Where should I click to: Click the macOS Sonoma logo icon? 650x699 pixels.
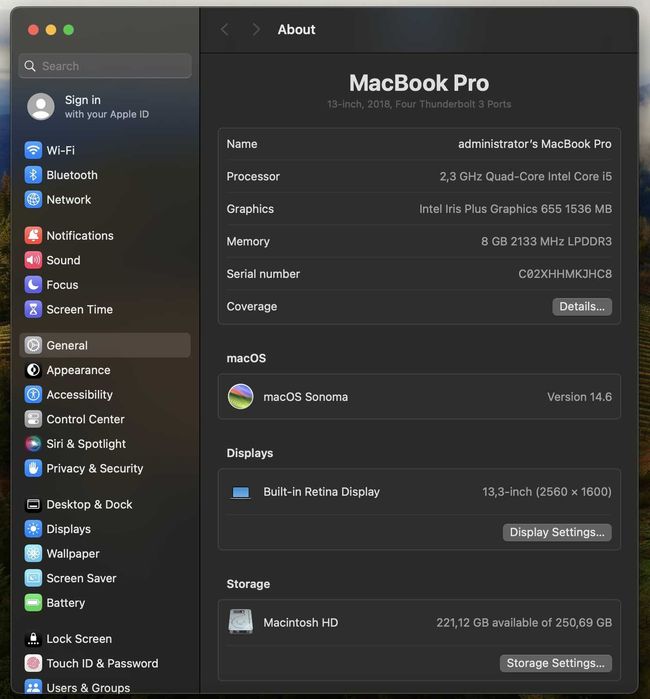tap(241, 396)
